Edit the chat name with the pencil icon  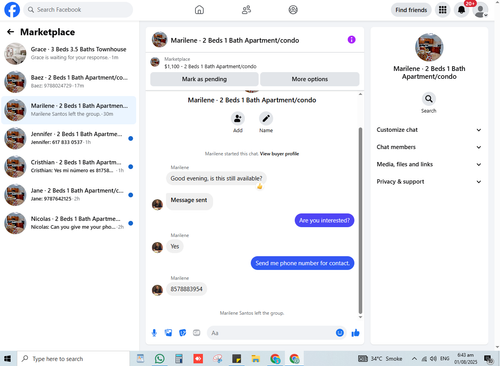tap(266, 119)
